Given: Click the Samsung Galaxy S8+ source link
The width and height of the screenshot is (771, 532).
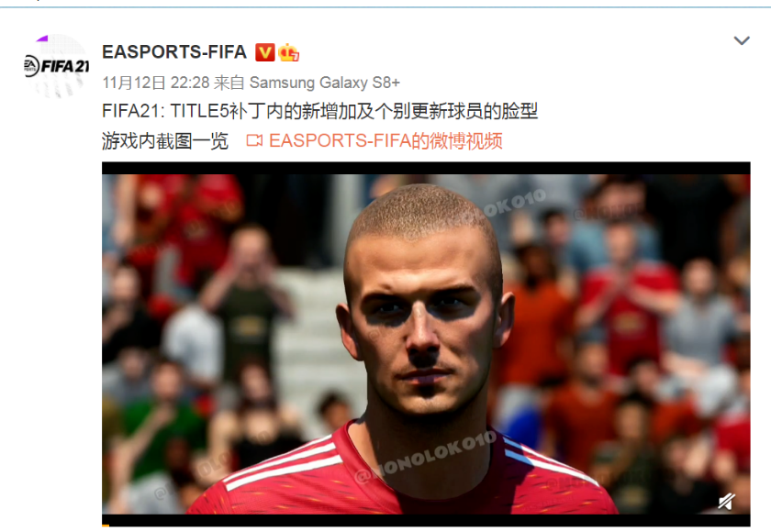Looking at the screenshot, I should (325, 83).
